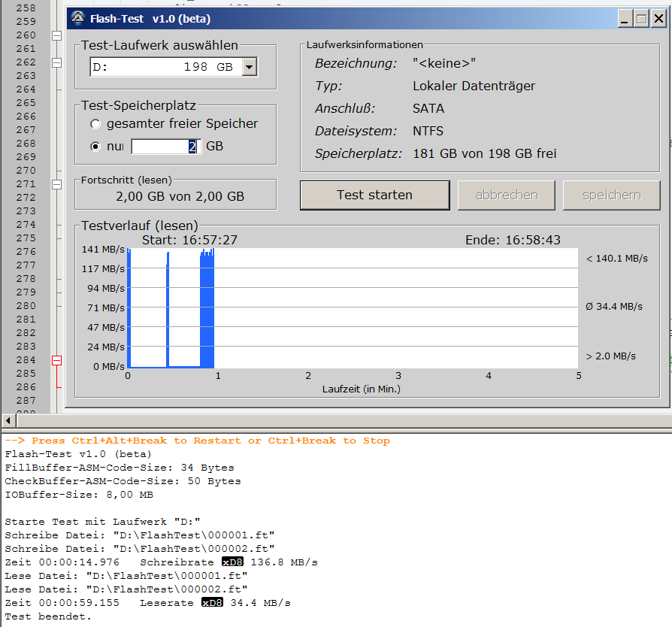The image size is (672, 627).
Task: Click the 'Test starten' button
Action: pos(374,195)
